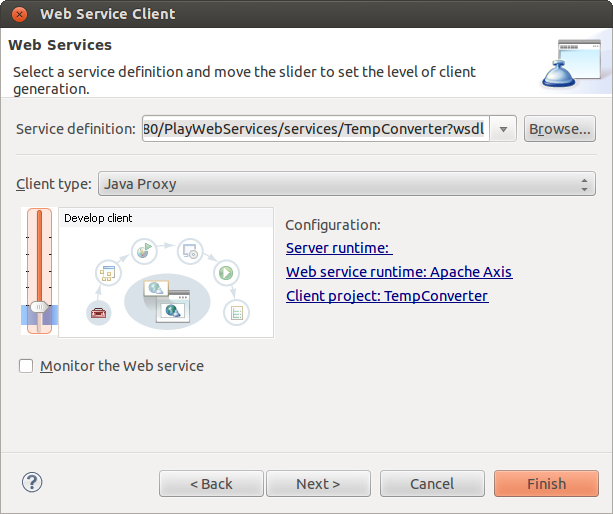Expand the Service definition history dropdown arrow
Image resolution: width=613 pixels, height=514 pixels.
pos(504,129)
